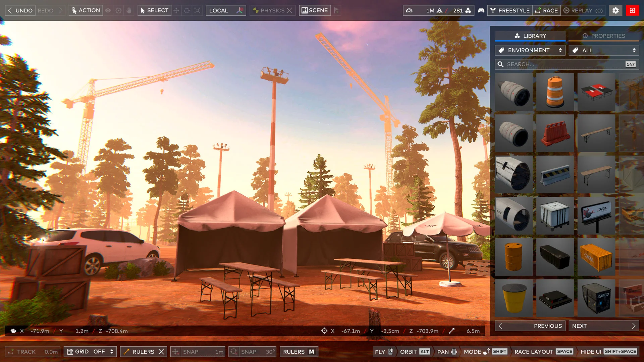Select the traffic cone thumbnail
The width and height of the screenshot is (644, 362).
554,92
